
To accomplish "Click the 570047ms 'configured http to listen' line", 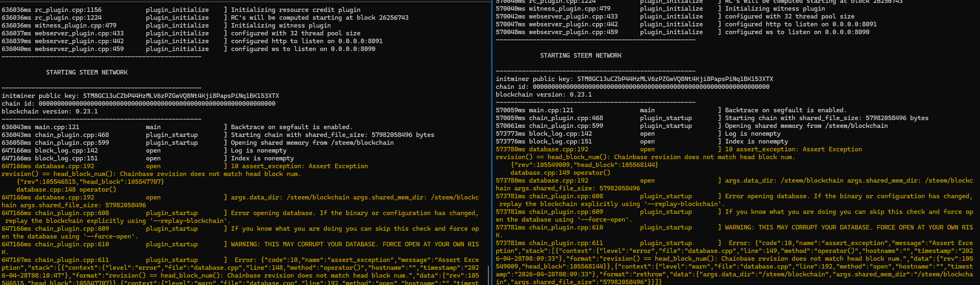I will pyautogui.click(x=686, y=24).
